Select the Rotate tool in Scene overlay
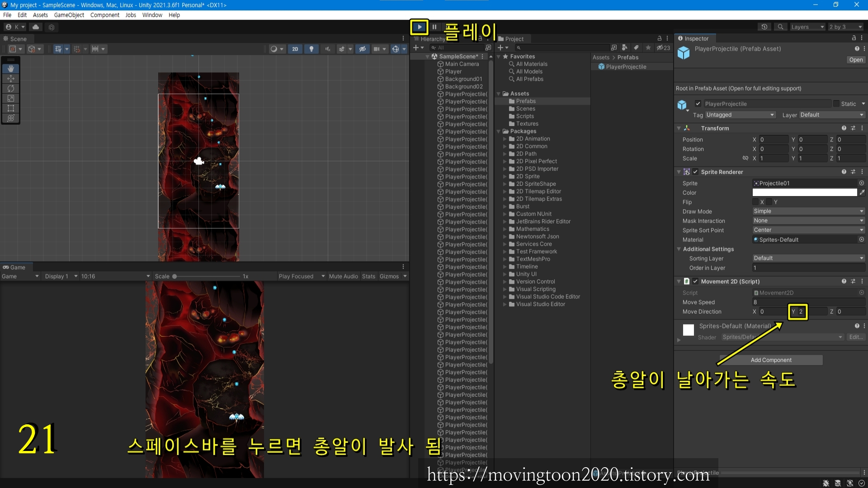This screenshot has width=868, height=488. tap(11, 89)
